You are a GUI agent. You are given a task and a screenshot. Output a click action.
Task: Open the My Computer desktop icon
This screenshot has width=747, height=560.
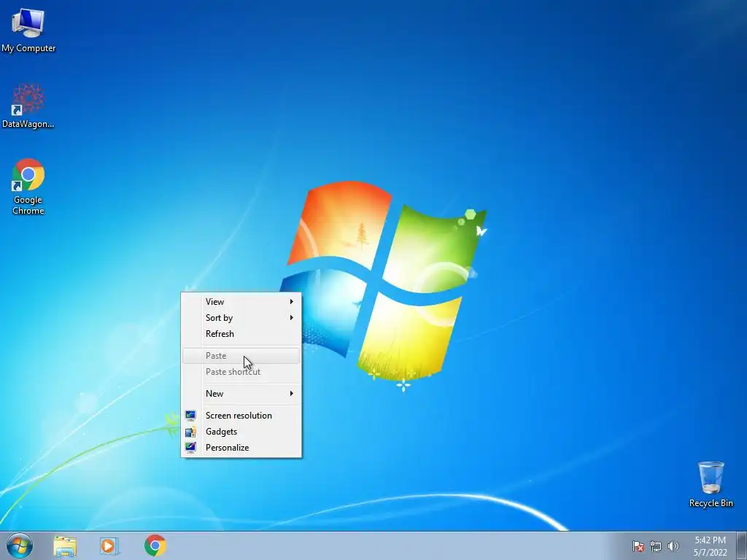pyautogui.click(x=28, y=30)
